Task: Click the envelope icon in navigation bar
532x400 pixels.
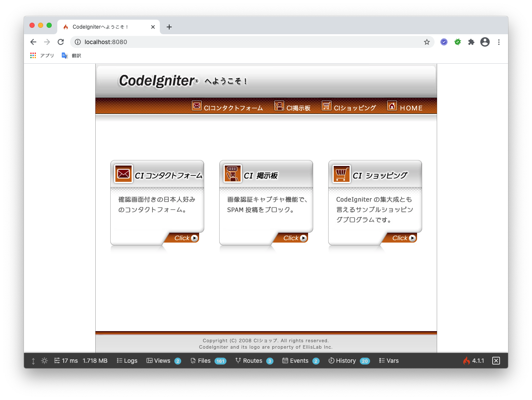Action: [x=197, y=106]
